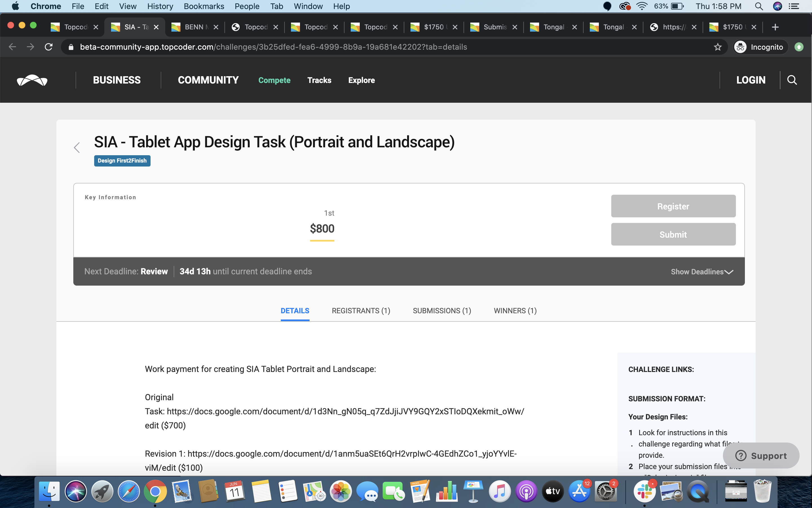Open a new tab with the plus icon
Viewport: 812px width, 508px height.
click(775, 27)
